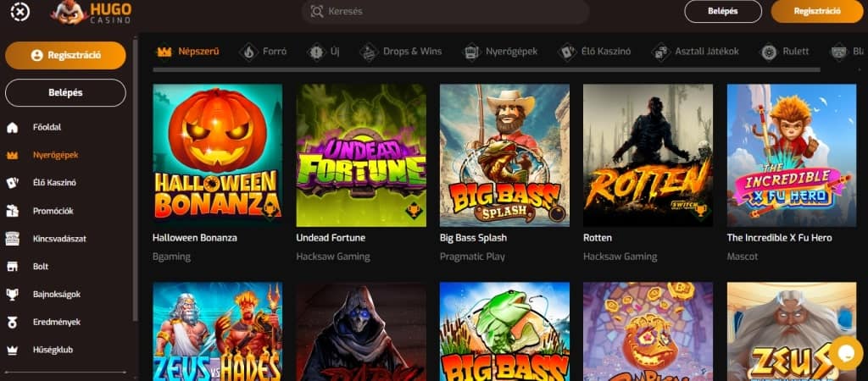Image resolution: width=868 pixels, height=381 pixels.
Task: Click the Halloween Bonanza title text
Action: [195, 238]
